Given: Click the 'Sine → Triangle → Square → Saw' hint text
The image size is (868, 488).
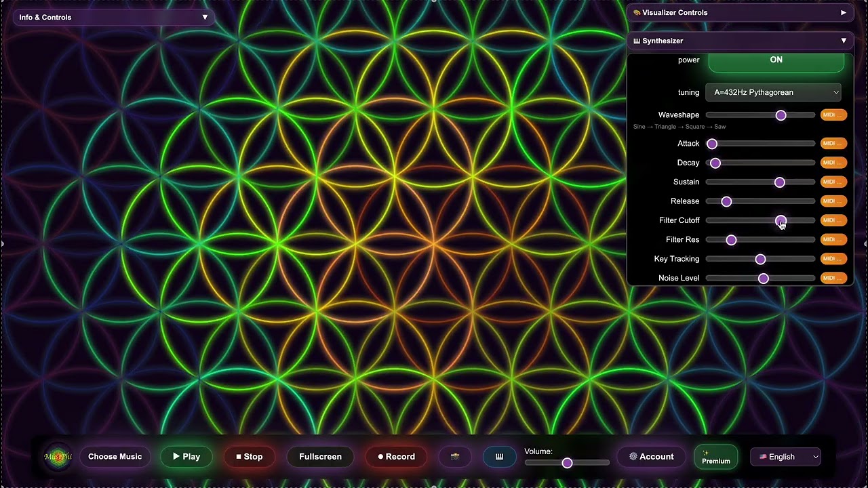Looking at the screenshot, I should point(679,127).
